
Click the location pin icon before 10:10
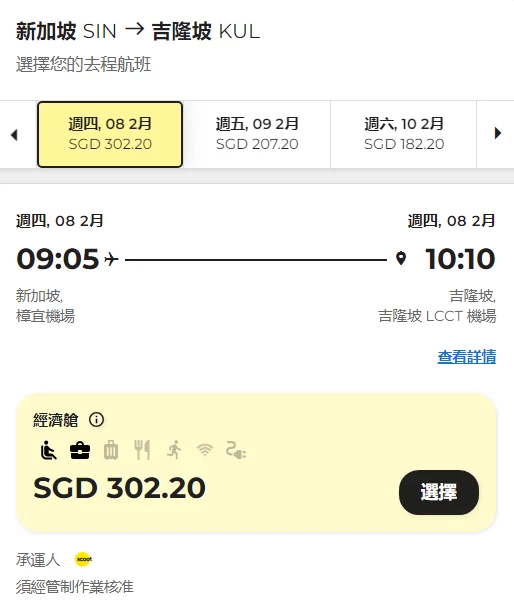point(401,258)
